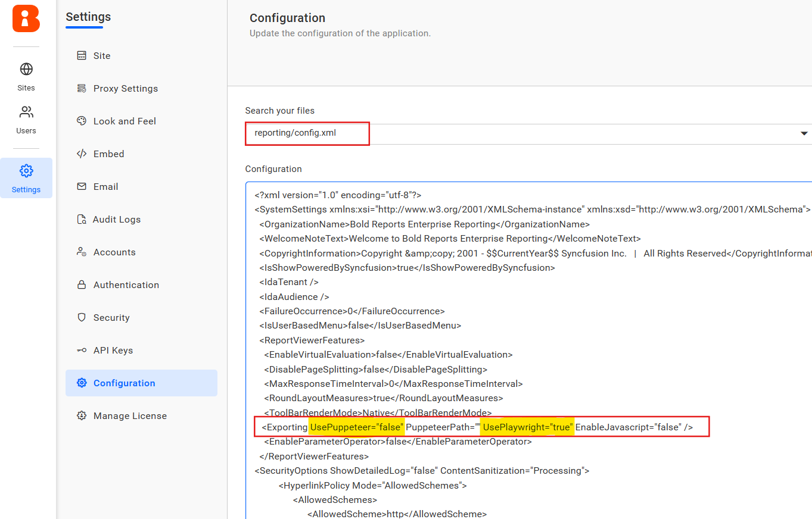Click the Email envelope icon
This screenshot has height=519, width=812.
point(82,186)
